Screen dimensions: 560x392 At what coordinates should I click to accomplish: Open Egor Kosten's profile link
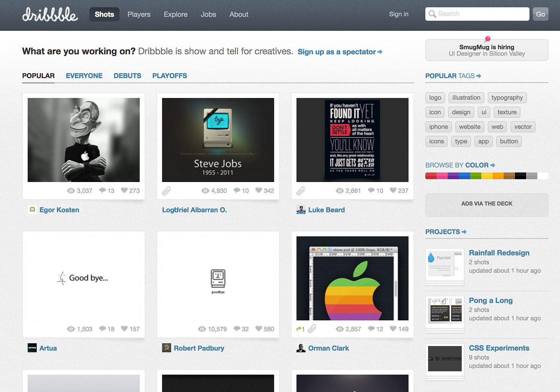click(59, 210)
